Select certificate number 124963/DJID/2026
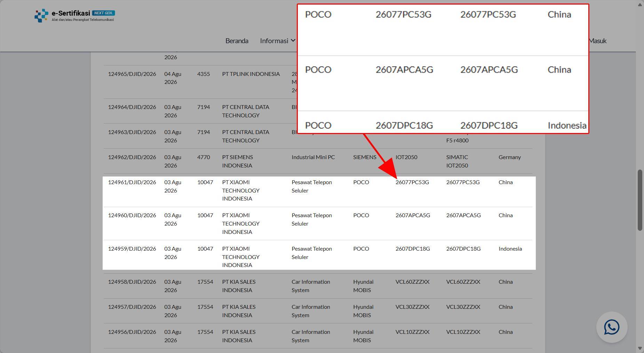Viewport: 644px width, 353px height. click(x=132, y=132)
